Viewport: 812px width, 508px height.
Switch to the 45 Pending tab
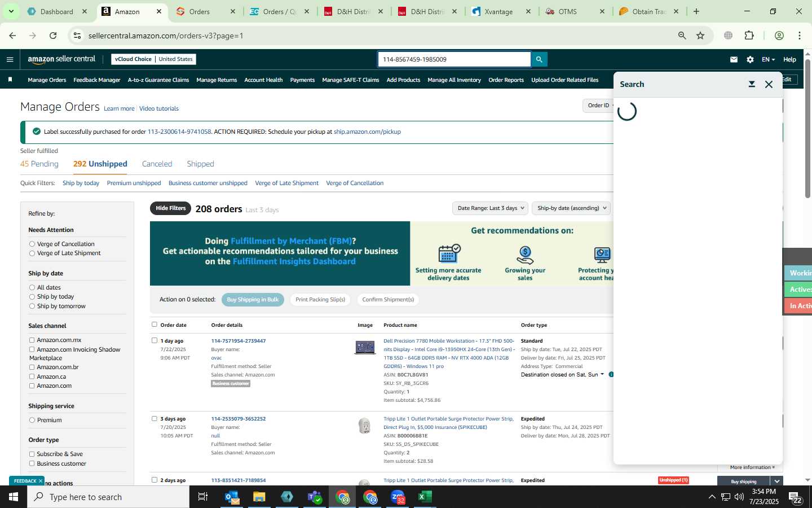(x=39, y=164)
